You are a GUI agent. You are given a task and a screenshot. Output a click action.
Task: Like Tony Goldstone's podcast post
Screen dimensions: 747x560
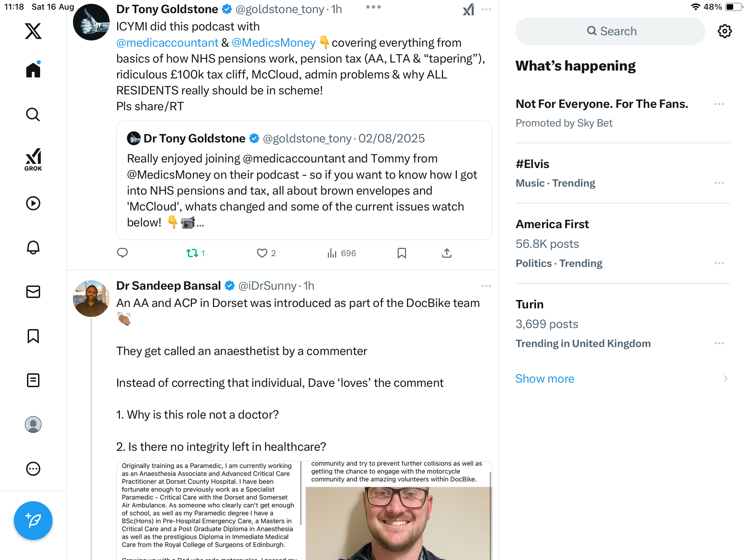pos(262,253)
